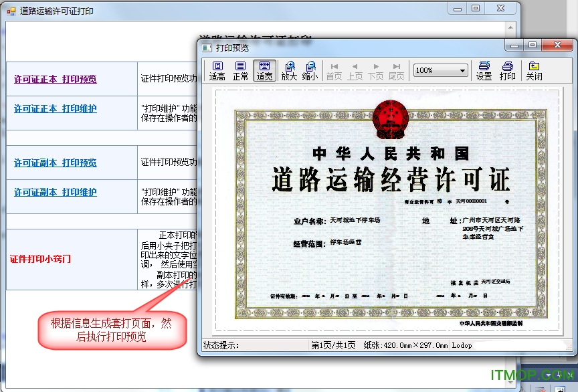The width and height of the screenshot is (578, 392).
Task: Open 许可证正本 打印维护 link
Action: [55, 108]
